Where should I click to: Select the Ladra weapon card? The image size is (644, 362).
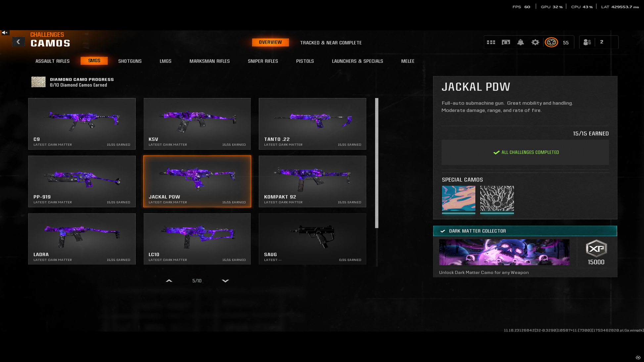[82, 239]
